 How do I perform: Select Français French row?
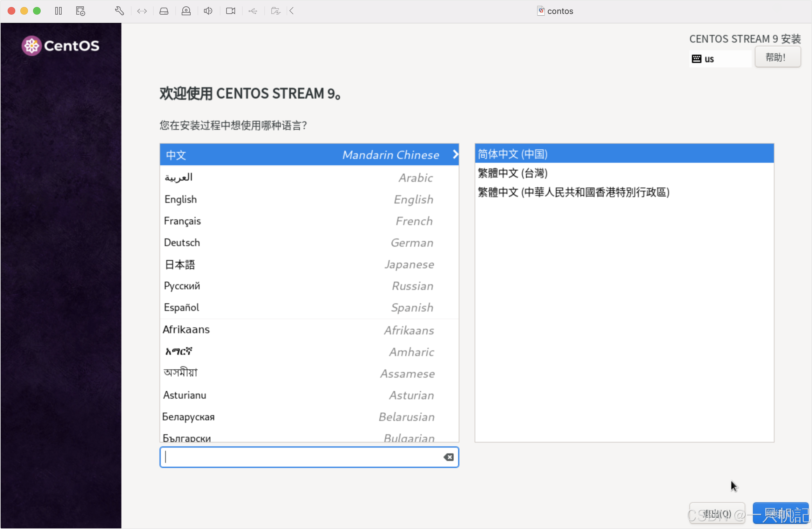click(x=309, y=221)
